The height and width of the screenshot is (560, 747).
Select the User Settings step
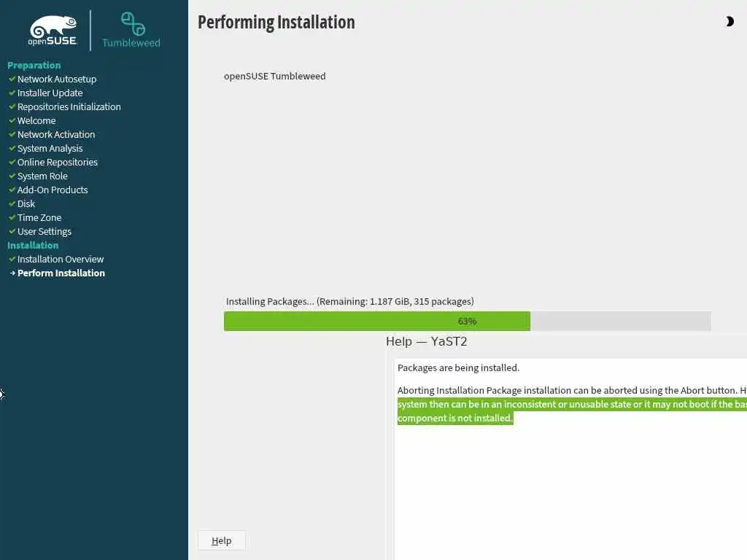coord(44,231)
